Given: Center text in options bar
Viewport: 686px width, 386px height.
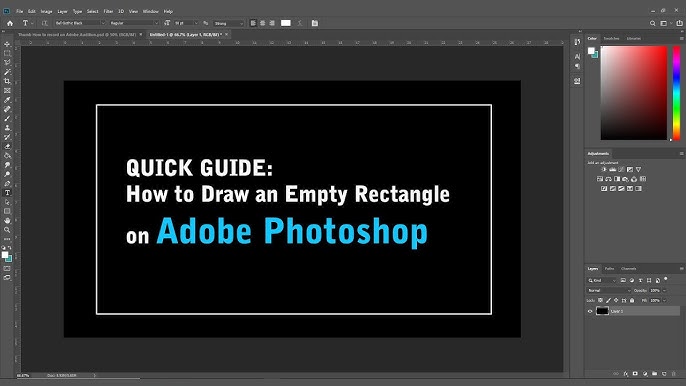Looking at the screenshot, I should point(262,23).
